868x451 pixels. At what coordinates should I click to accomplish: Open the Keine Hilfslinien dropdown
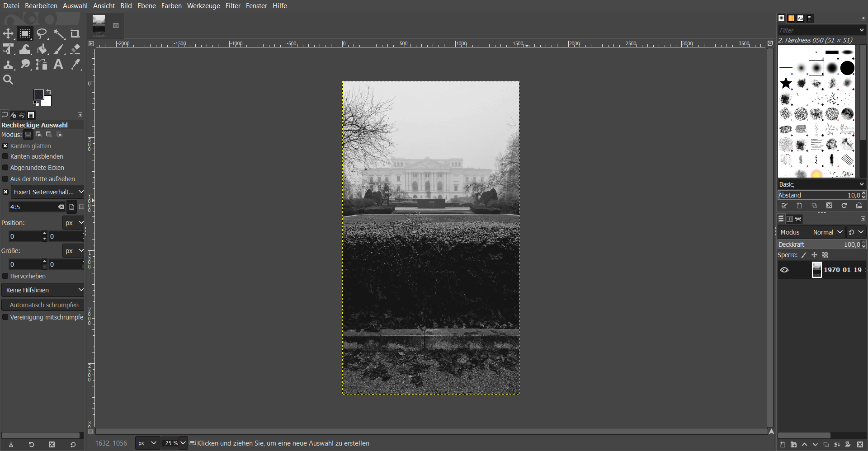pyautogui.click(x=43, y=290)
